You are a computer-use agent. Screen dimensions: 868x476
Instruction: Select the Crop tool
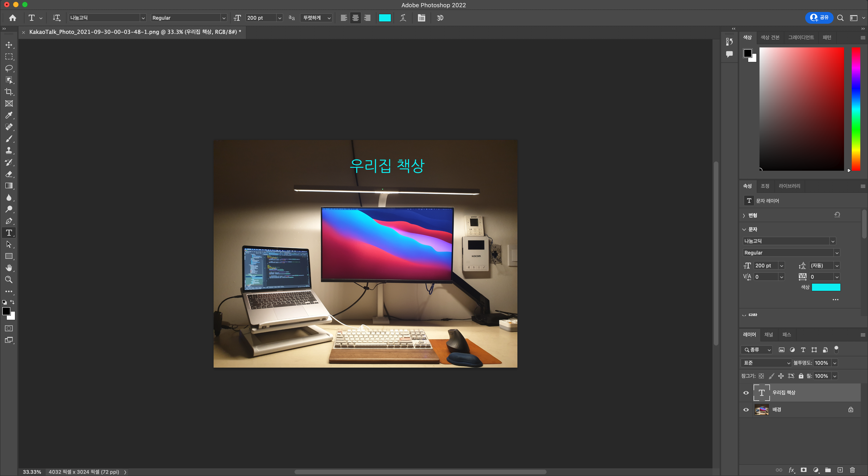[9, 92]
